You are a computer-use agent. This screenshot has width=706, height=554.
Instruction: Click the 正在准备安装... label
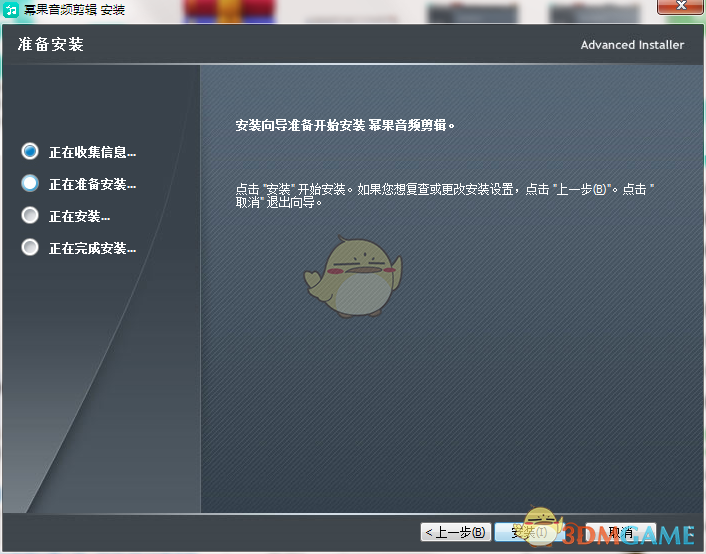click(x=93, y=184)
